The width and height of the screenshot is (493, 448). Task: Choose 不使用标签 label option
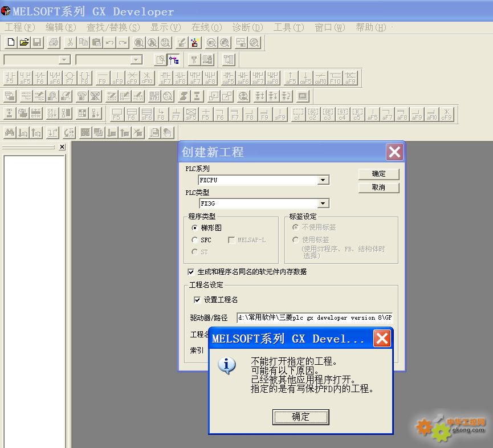[x=314, y=227]
